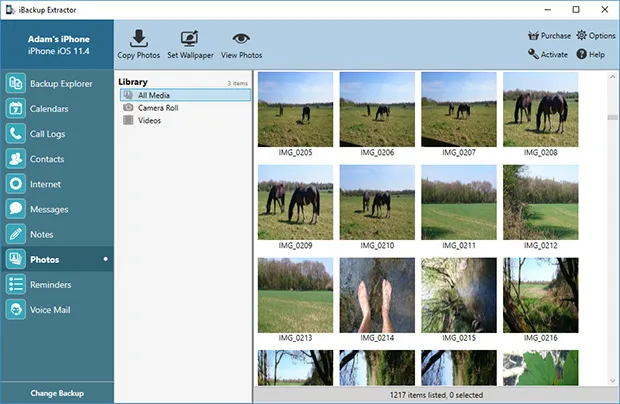This screenshot has height=404, width=620.
Task: Click the Notes label in sidebar
Action: (42, 234)
